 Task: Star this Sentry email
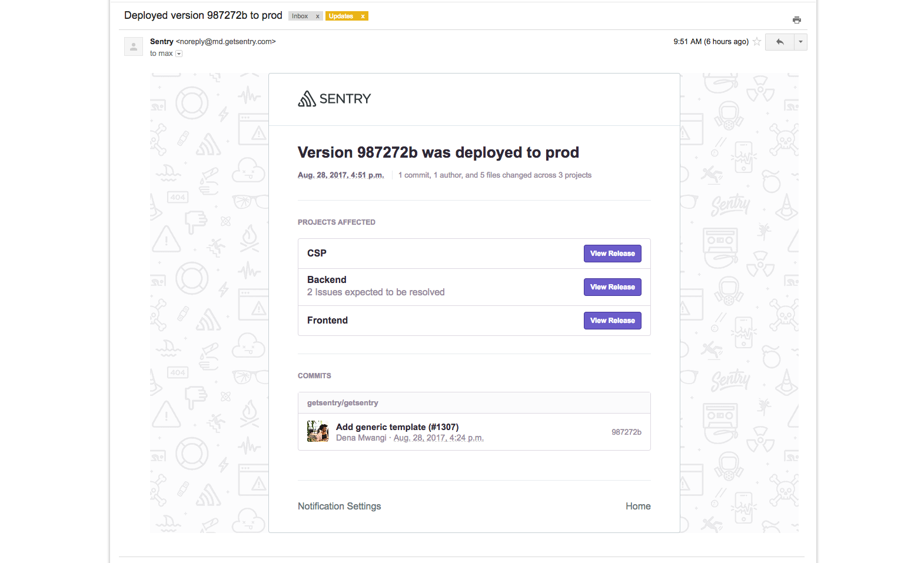[757, 42]
